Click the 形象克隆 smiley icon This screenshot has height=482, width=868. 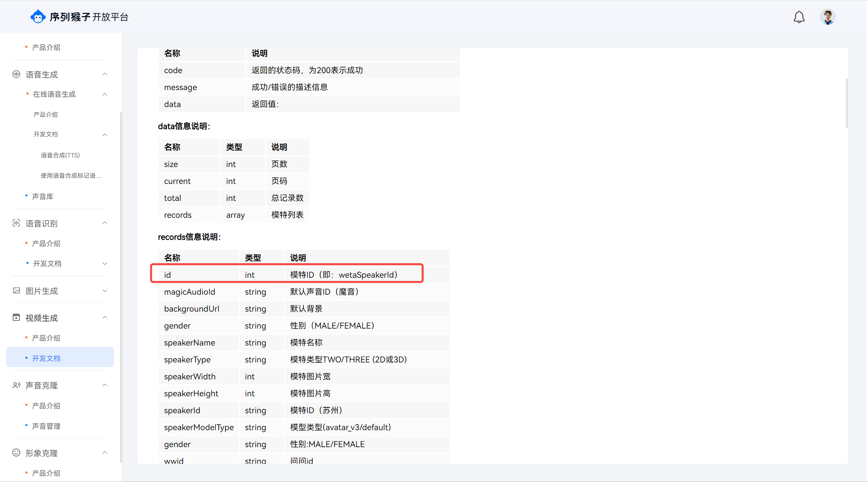tap(16, 453)
